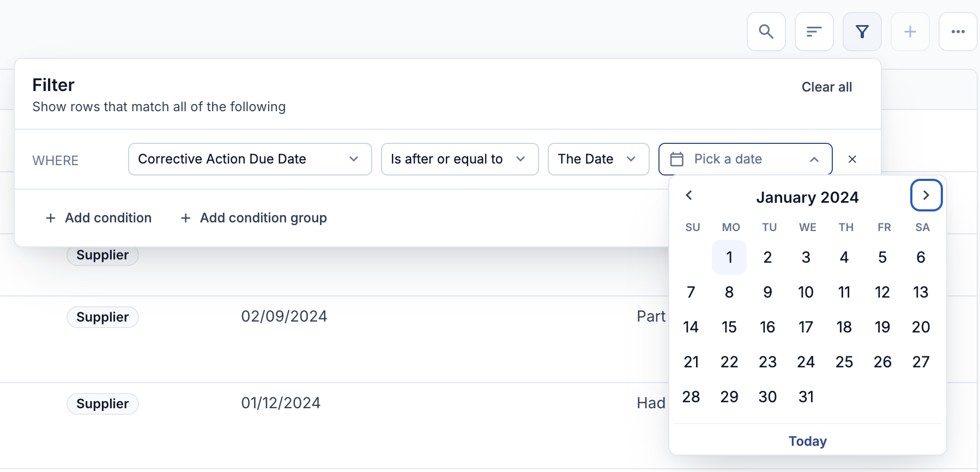Open the search magnifier tool
This screenshot has width=980, height=472.
pos(766,32)
